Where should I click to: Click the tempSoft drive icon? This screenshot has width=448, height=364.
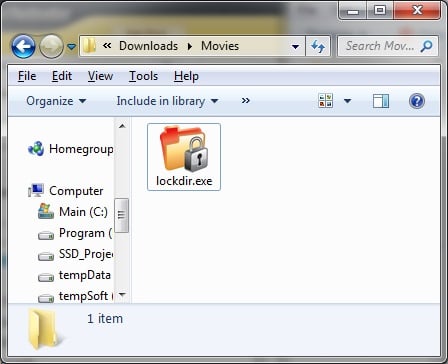click(46, 298)
